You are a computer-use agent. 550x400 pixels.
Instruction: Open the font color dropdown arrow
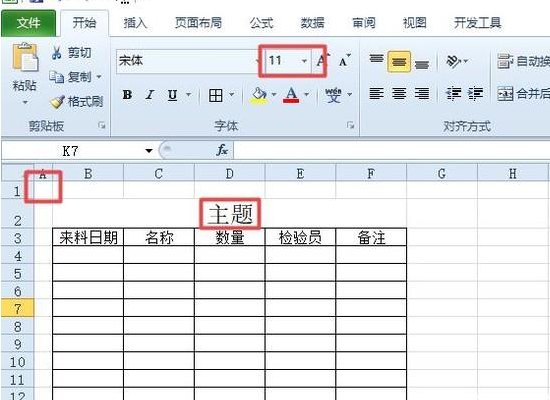[307, 94]
